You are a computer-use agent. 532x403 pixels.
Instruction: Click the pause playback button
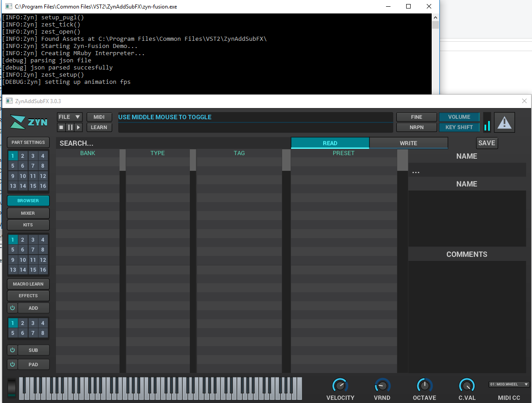tap(70, 127)
